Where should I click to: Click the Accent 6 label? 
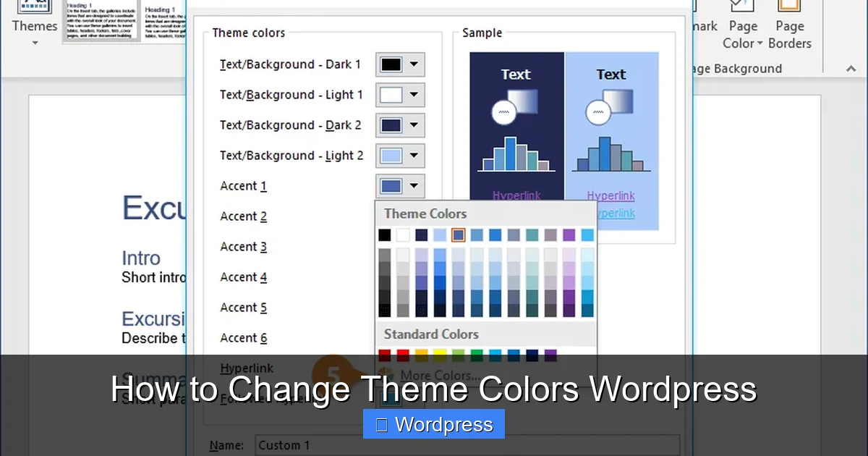tap(244, 338)
